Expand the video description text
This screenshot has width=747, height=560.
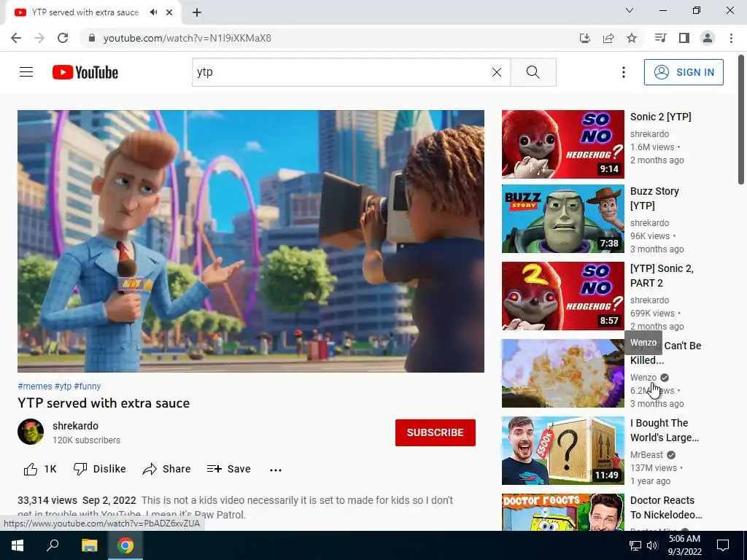pos(236,507)
